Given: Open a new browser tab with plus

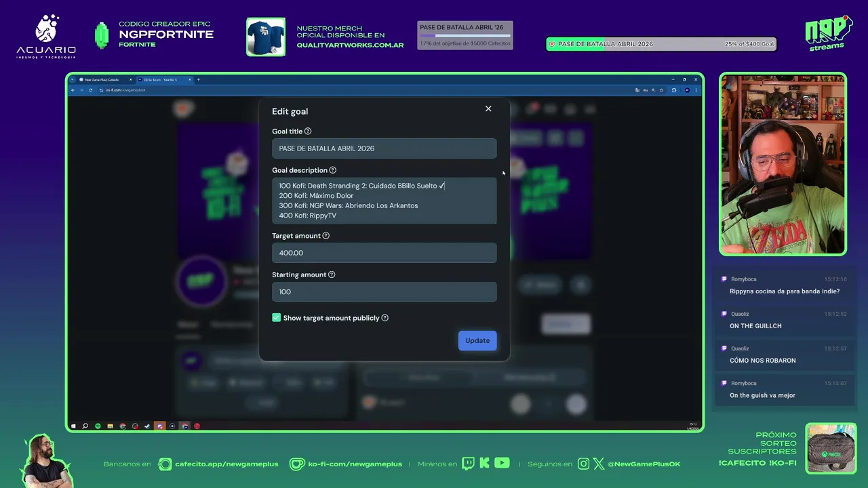Looking at the screenshot, I should tap(199, 80).
